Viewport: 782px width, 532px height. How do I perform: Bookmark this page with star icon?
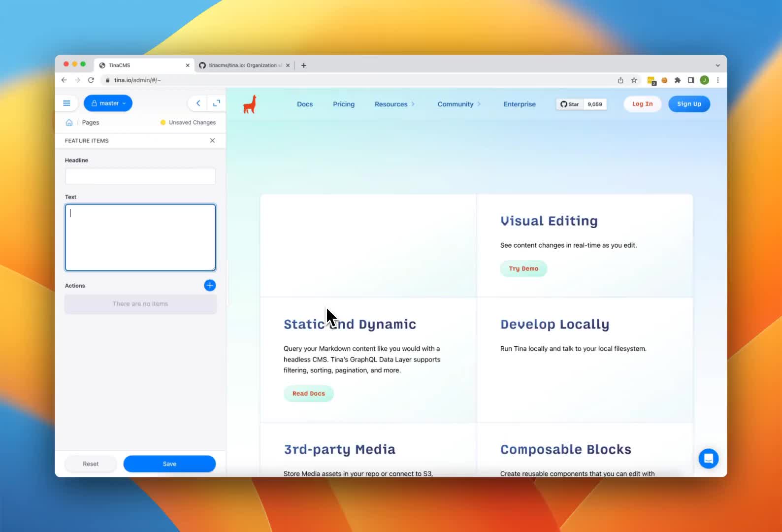click(x=634, y=80)
